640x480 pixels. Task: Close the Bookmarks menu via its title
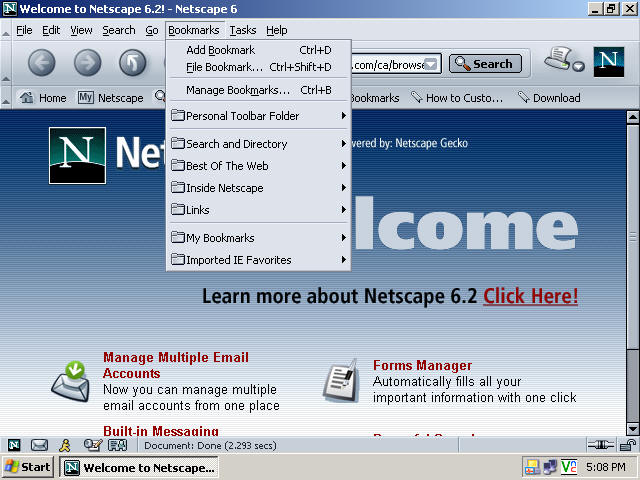[x=194, y=30]
